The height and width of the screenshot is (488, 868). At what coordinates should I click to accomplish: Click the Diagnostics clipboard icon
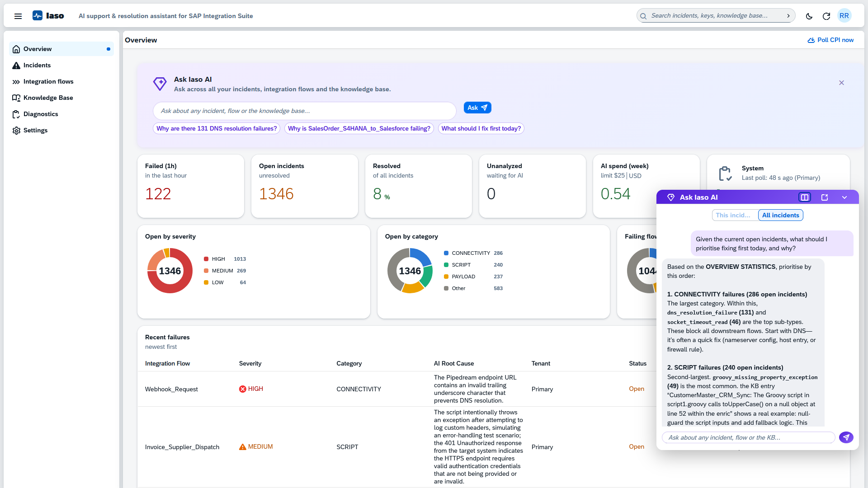[x=16, y=114]
